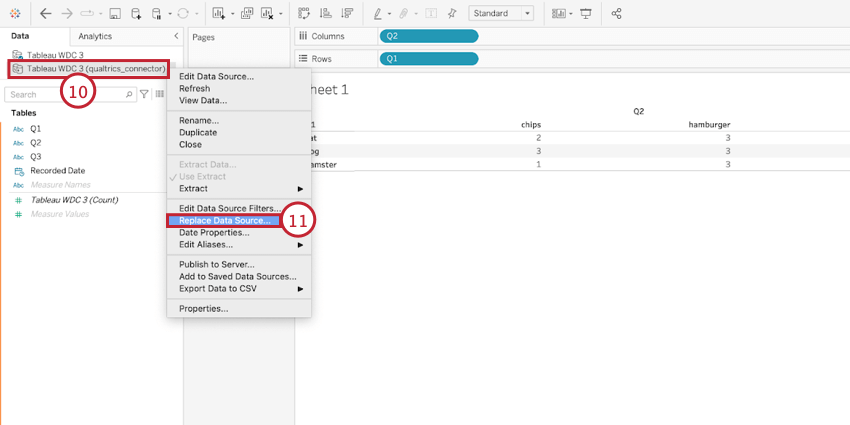Click the Duplicate sheet icon
Image resolution: width=850 pixels, height=425 pixels.
click(x=247, y=14)
